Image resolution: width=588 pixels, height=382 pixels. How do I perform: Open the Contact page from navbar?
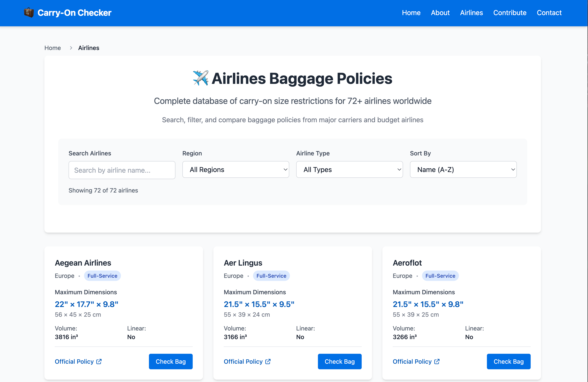[x=549, y=13]
